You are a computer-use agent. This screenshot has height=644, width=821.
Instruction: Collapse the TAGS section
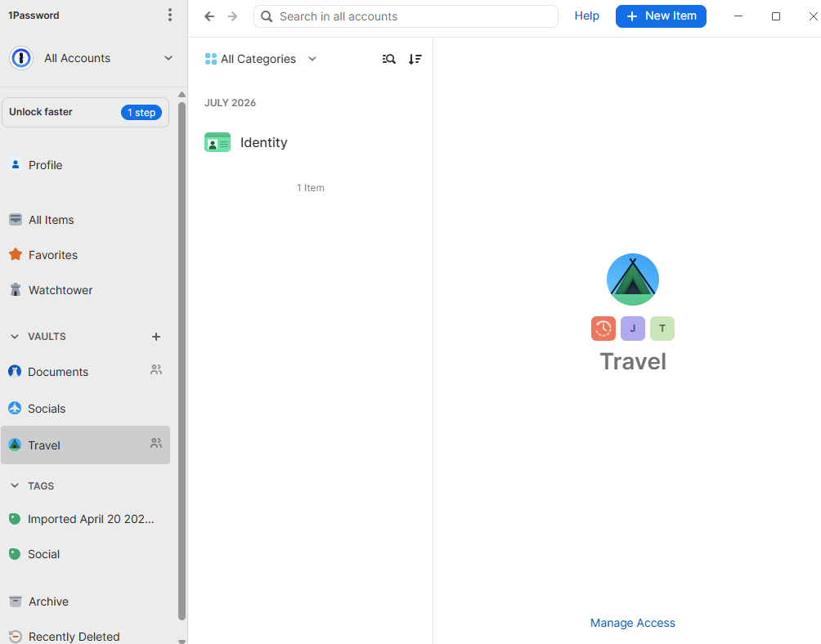pyautogui.click(x=15, y=486)
